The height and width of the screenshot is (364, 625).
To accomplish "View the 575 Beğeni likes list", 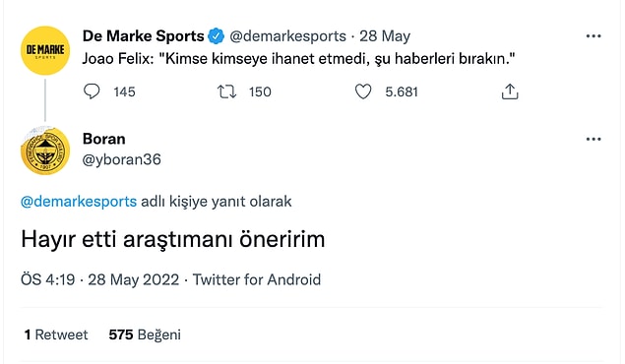I will click(x=145, y=334).
